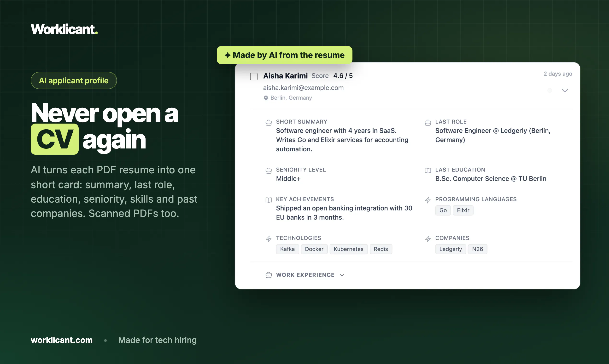609x364 pixels.
Task: Click the Seniority Level briefcase icon
Action: pyautogui.click(x=269, y=171)
